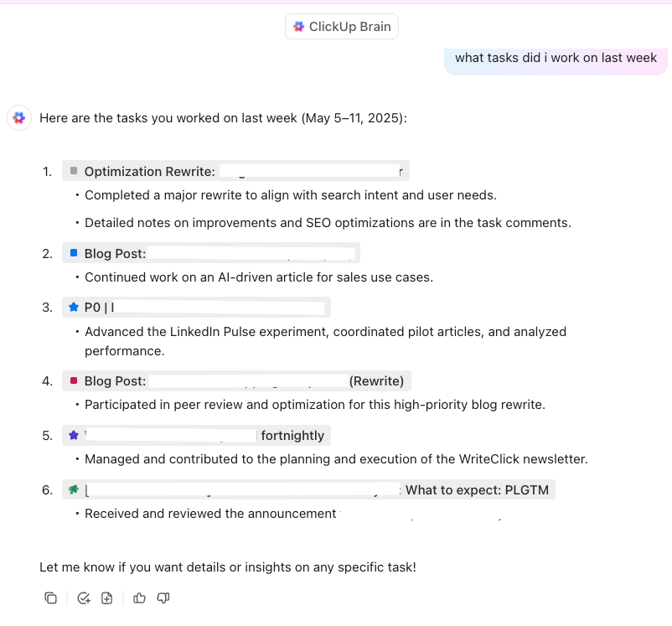Give the response a thumbs up
Viewport: 672px width, 626px height.
pyautogui.click(x=139, y=598)
